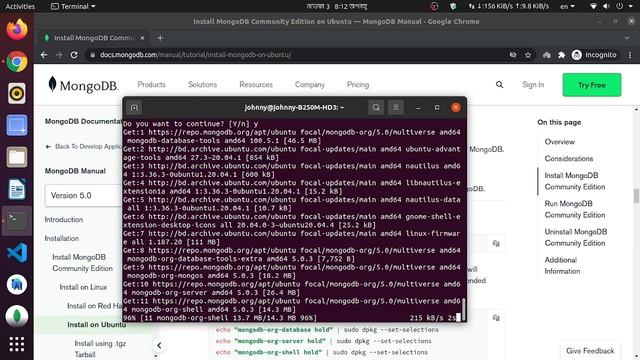Click the network speed indicator in top bar
This screenshot has width=640, height=360.
coord(509,7)
